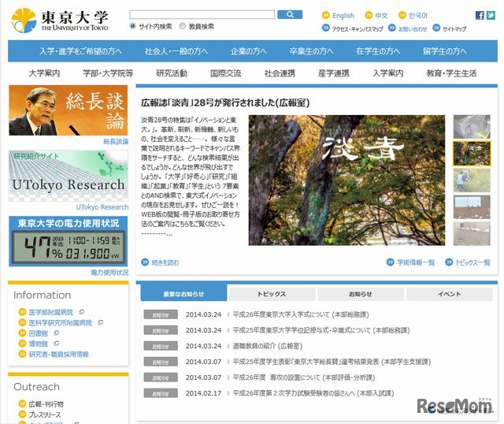Viewport: 504px width, 424px height.
Task: Open 学術情報一覧 link
Action: pos(416,262)
